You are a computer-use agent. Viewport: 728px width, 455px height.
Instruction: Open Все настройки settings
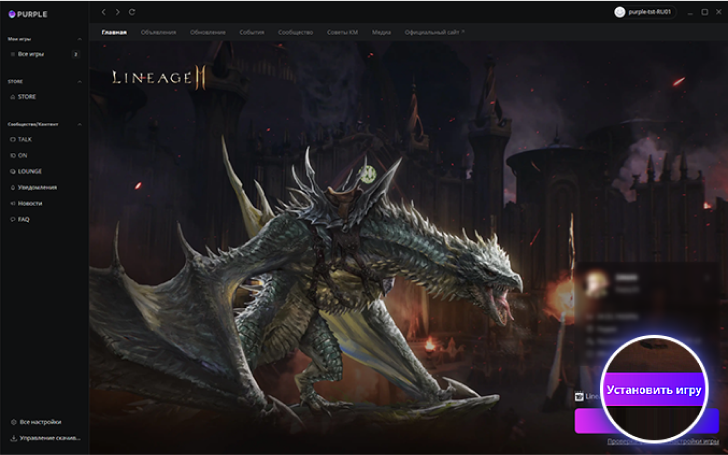coord(36,422)
